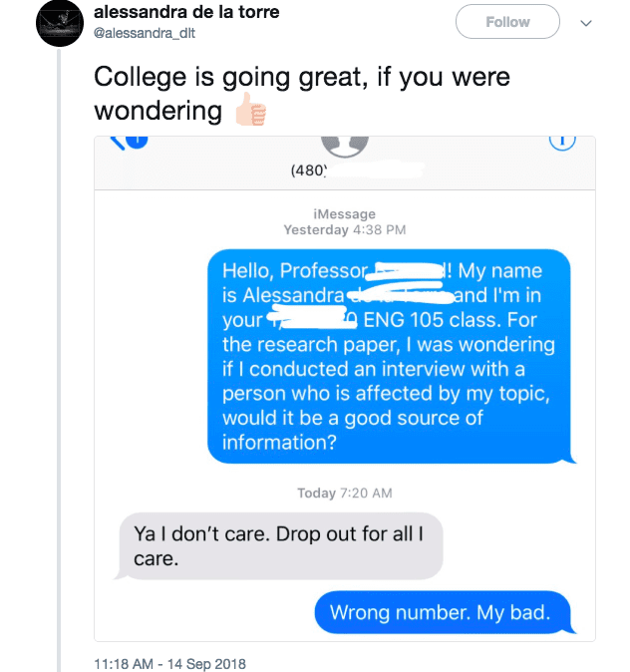Open the info icon in iMessage header

pos(562,143)
